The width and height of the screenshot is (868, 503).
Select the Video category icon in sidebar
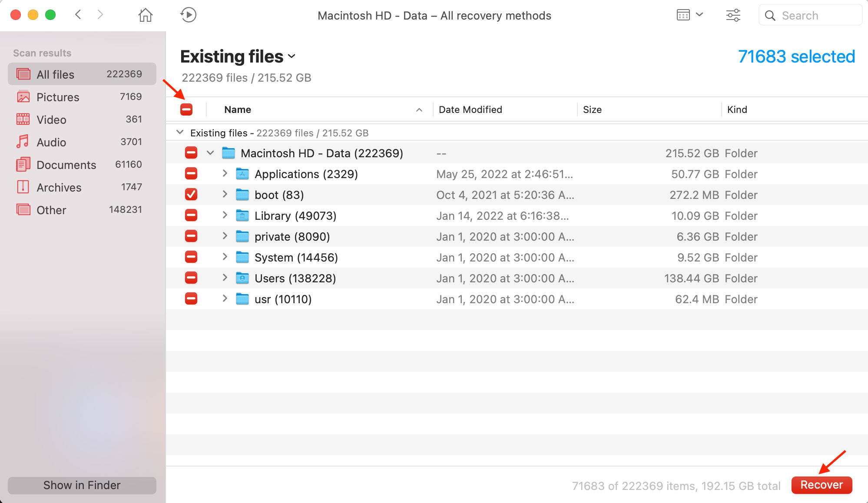click(x=22, y=119)
